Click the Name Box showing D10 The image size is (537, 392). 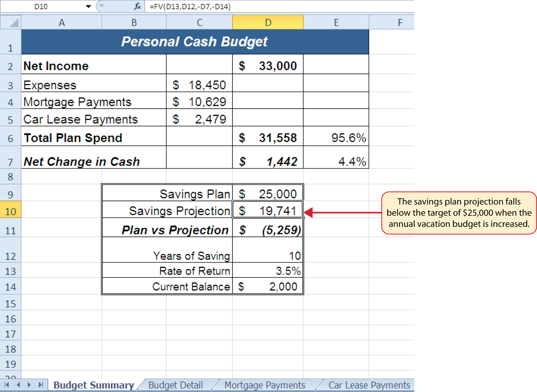pyautogui.click(x=41, y=6)
